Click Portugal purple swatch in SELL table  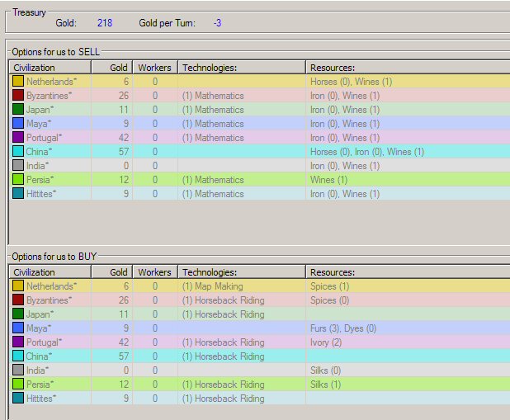(x=18, y=137)
